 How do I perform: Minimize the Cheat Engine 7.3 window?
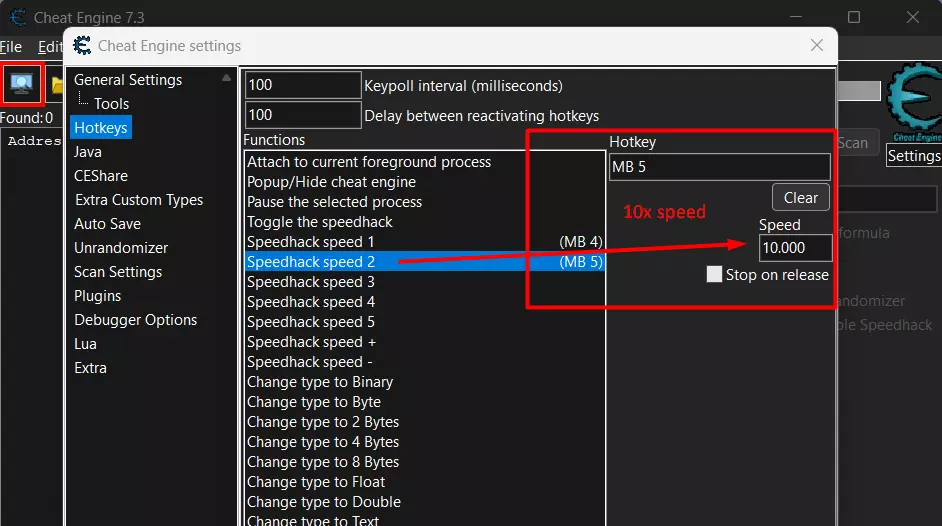(796, 17)
